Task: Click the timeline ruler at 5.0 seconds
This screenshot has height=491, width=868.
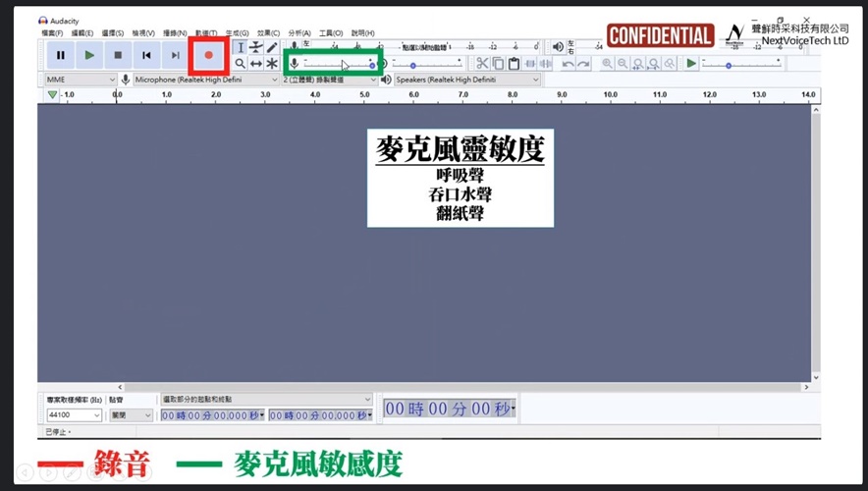Action: [x=364, y=95]
